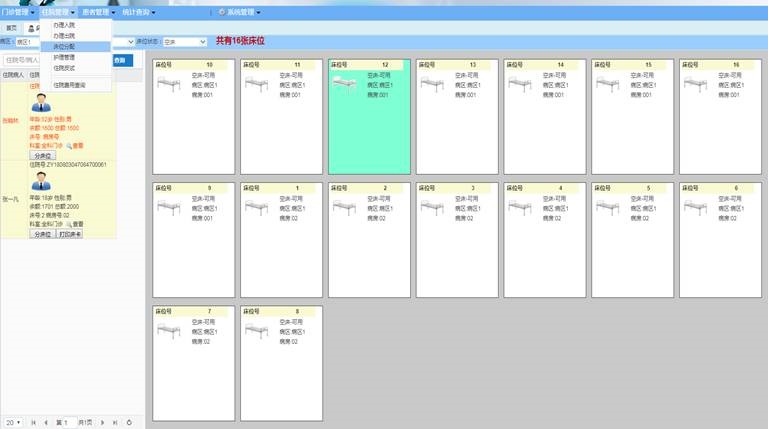
Task: Click the 分床位 button for the first patient
Action: click(x=43, y=156)
